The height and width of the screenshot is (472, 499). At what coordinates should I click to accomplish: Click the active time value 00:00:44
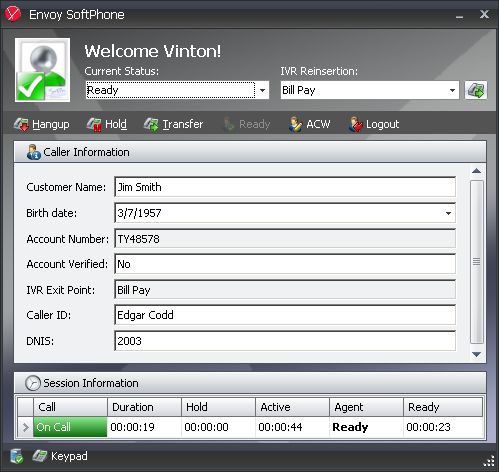pyautogui.click(x=280, y=427)
